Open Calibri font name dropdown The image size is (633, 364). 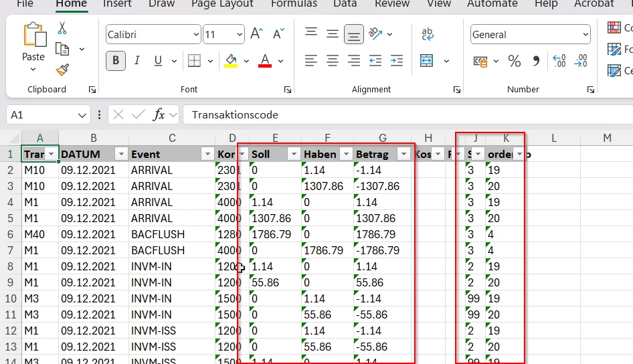[196, 34]
